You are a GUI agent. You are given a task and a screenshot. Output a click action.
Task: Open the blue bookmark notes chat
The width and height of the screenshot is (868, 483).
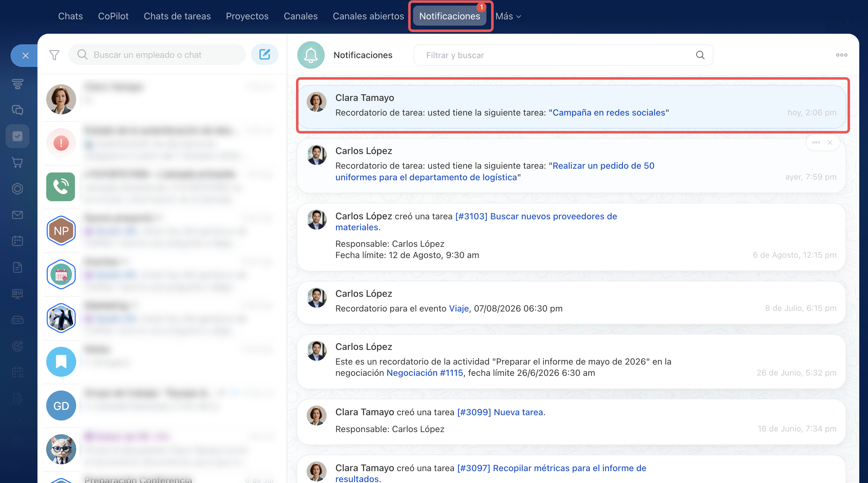61,362
